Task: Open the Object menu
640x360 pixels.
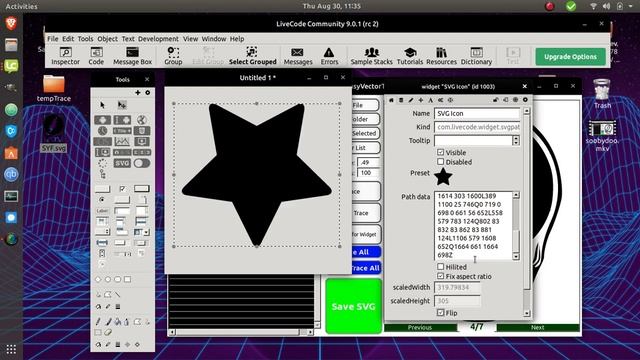Action: coord(107,39)
